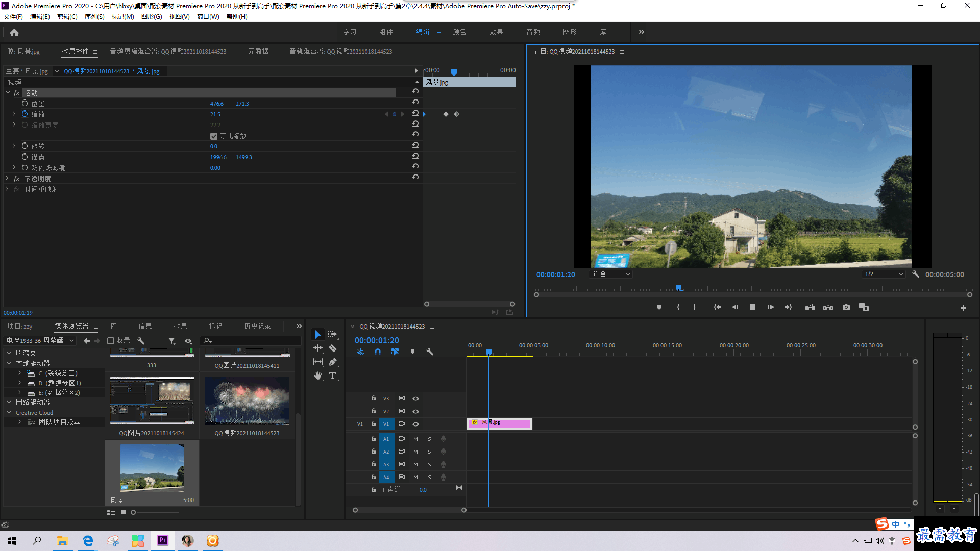Select the Slip tool
This screenshot has height=551, width=980.
(x=318, y=362)
